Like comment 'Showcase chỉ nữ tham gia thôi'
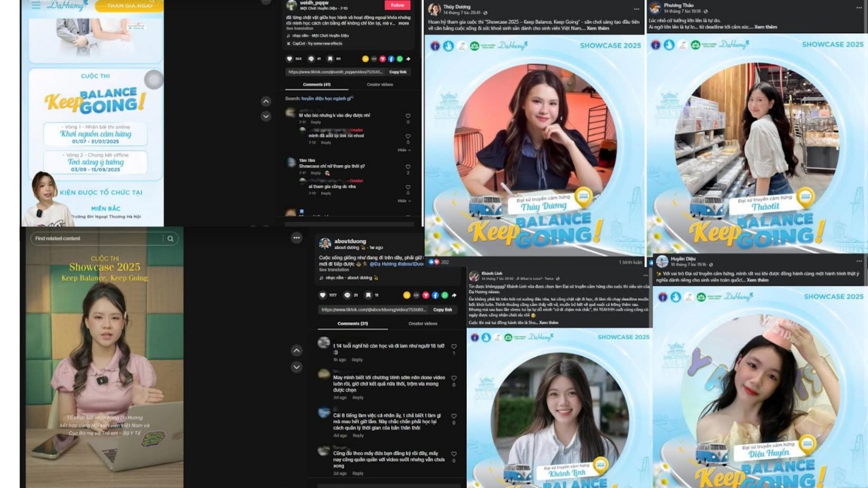868x488 pixels. (408, 167)
